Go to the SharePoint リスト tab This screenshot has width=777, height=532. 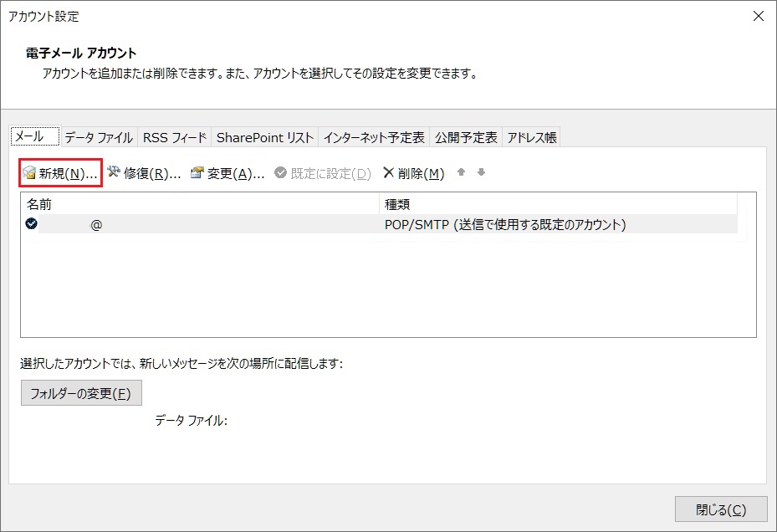265,137
